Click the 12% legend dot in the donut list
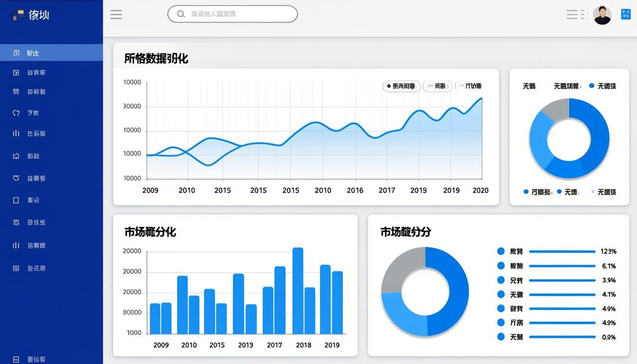 (501, 251)
